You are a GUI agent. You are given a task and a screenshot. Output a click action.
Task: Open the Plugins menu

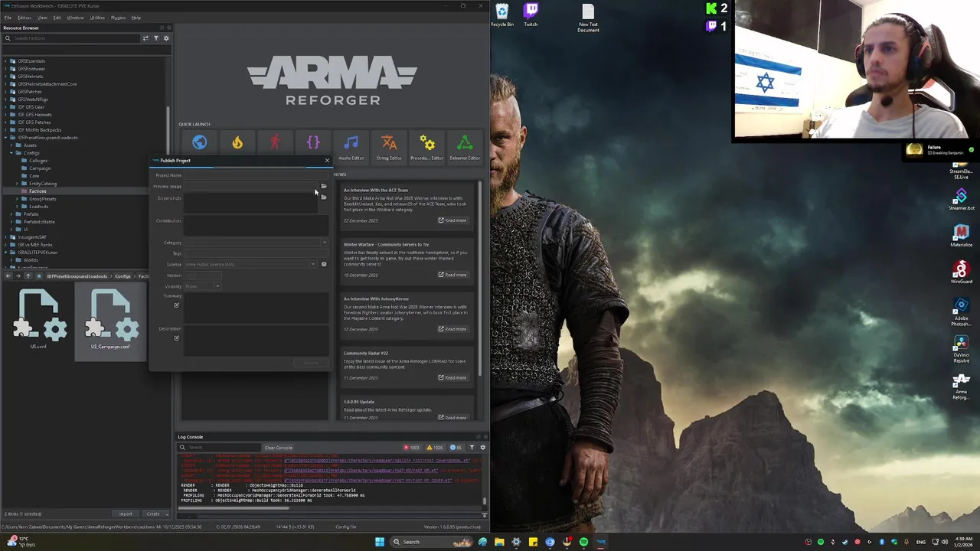[118, 18]
